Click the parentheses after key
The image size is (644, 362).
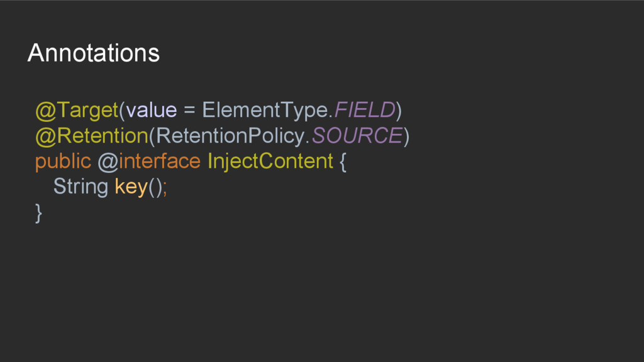[x=155, y=187]
